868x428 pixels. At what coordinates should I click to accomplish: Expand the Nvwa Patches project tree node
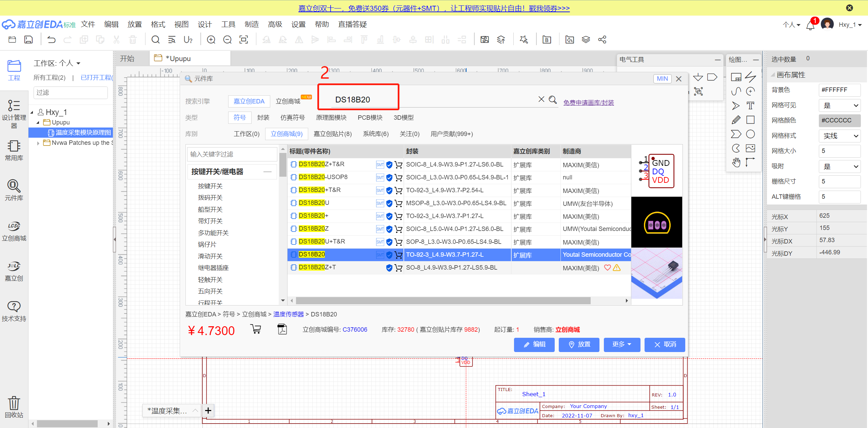pyautogui.click(x=38, y=143)
